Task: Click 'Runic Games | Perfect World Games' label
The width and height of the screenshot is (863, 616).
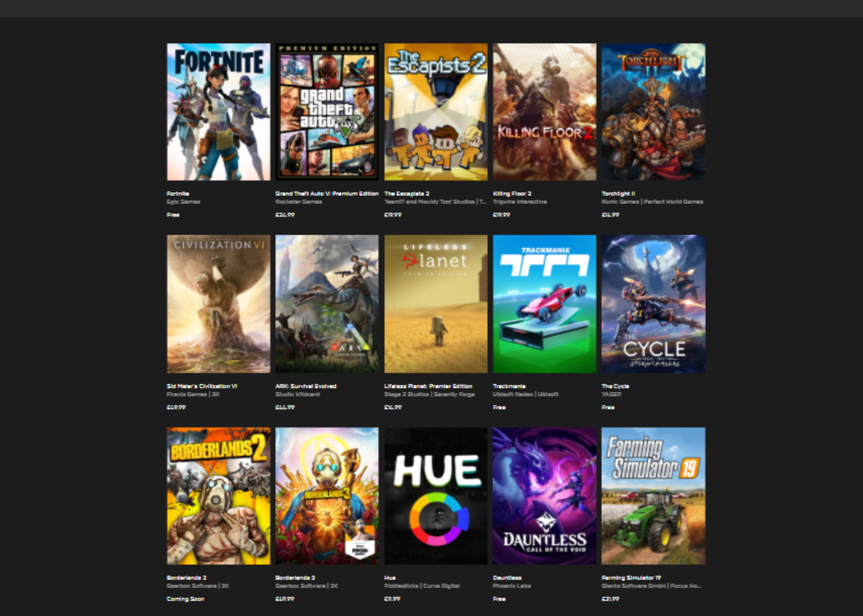Action: [x=652, y=201]
